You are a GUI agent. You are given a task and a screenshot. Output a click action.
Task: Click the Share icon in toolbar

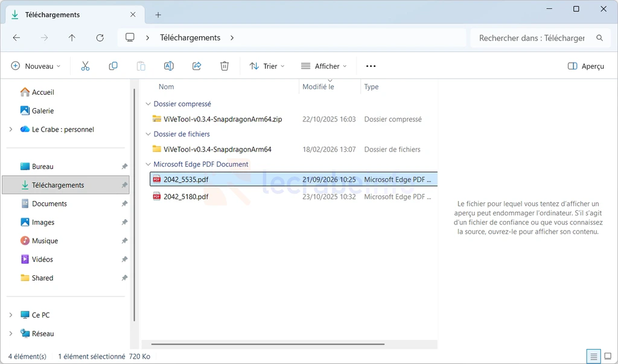[x=197, y=66]
